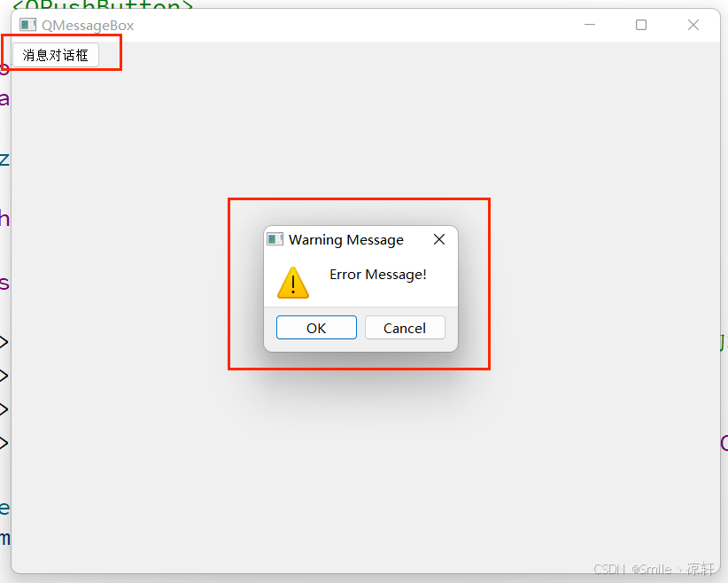
Task: Dismiss the warning with Cancel
Action: (405, 328)
